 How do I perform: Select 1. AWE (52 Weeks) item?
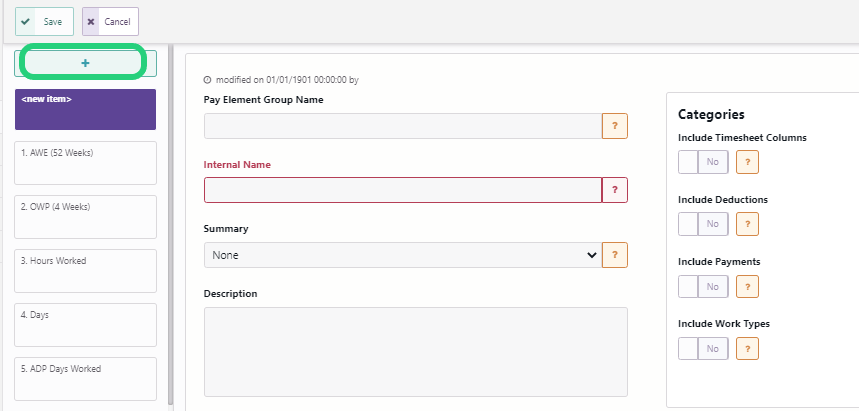pyautogui.click(x=85, y=163)
